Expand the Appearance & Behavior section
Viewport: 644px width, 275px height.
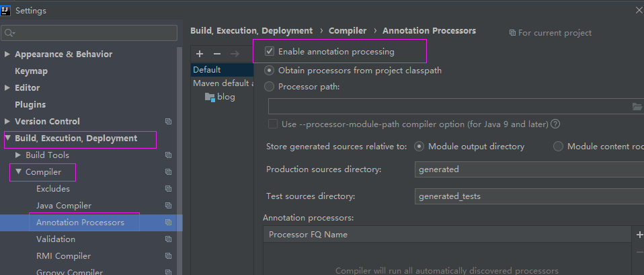7,54
